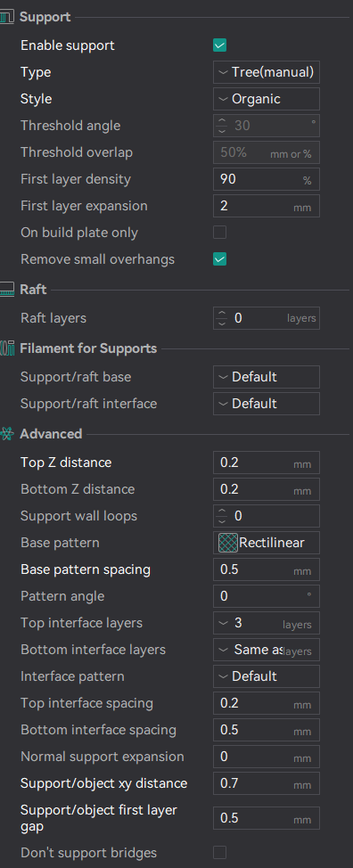This screenshot has width=353, height=868.
Task: Click the First layer density field
Action: point(267,179)
